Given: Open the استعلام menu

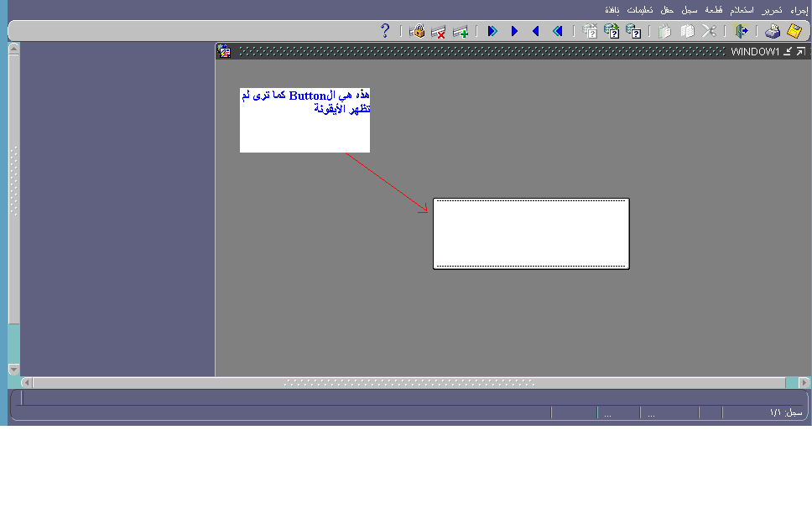Looking at the screenshot, I should pyautogui.click(x=742, y=10).
